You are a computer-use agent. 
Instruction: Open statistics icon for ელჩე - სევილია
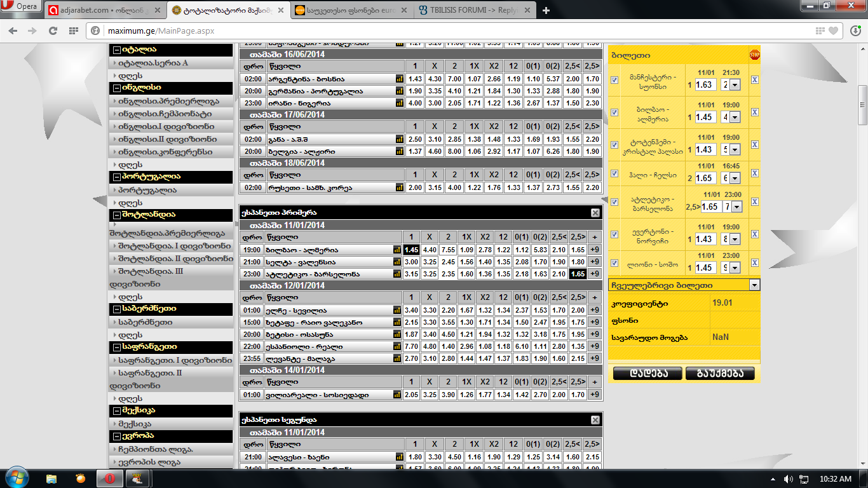click(397, 311)
